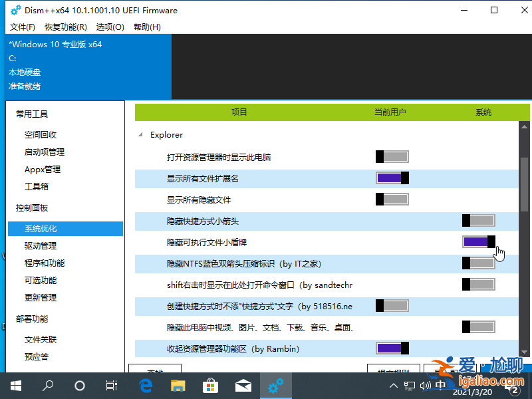532x399 pixels.
Task: Turn on 隐藏快捷方式小箭头
Action: [x=479, y=219]
